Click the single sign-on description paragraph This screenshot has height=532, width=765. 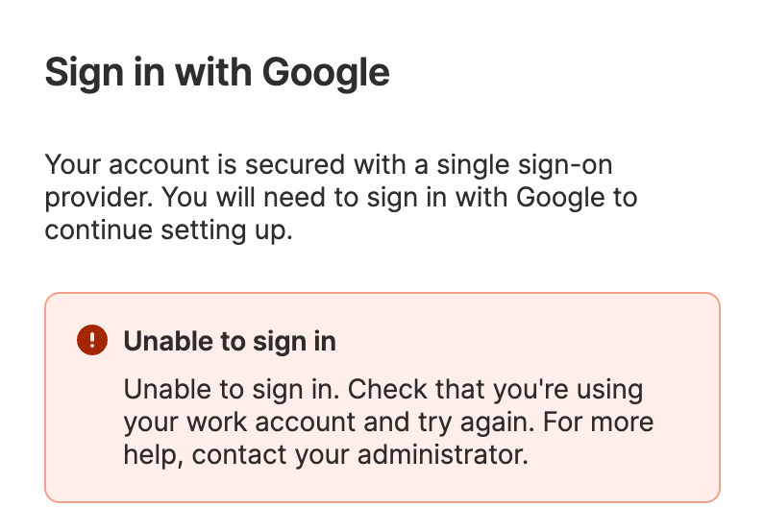tap(341, 198)
